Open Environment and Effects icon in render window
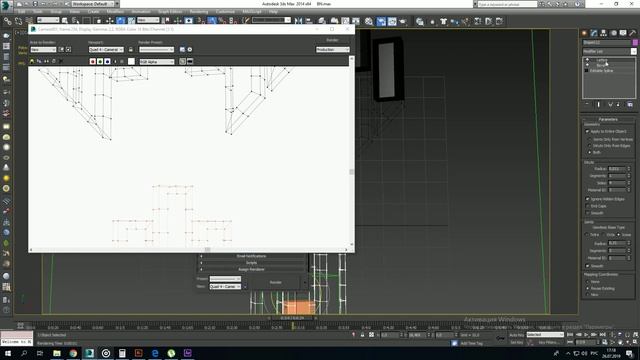The image size is (640, 360). tap(190, 49)
